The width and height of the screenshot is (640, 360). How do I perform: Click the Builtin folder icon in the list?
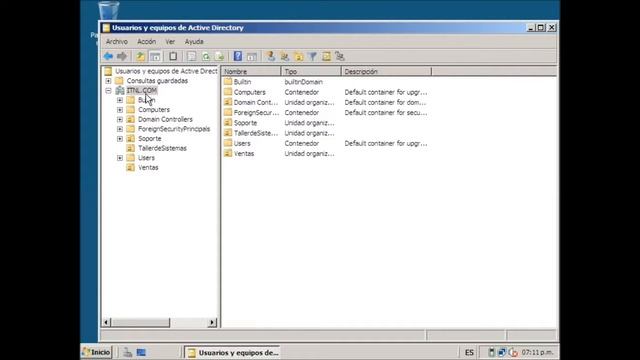click(x=228, y=82)
